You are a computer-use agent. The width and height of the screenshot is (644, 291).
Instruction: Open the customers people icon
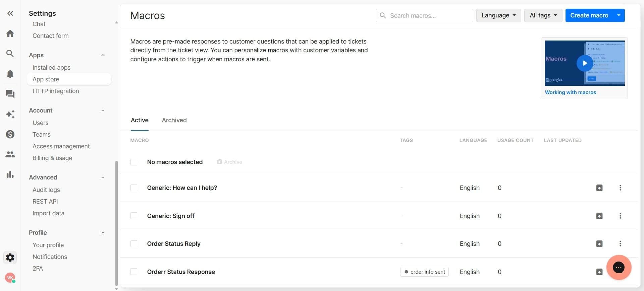click(10, 154)
